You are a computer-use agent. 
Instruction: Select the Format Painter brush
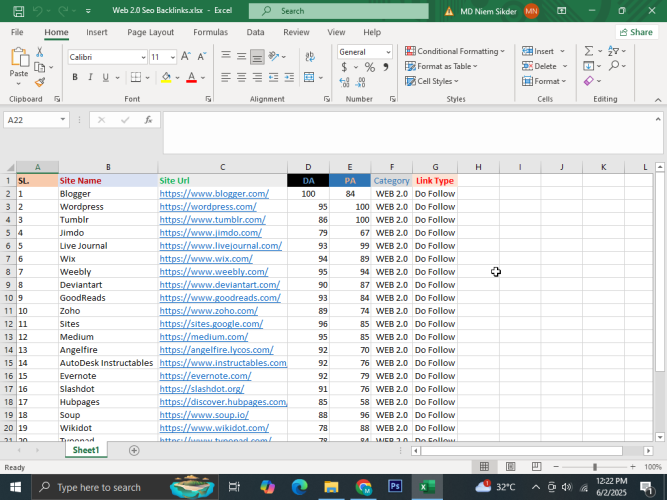pyautogui.click(x=40, y=82)
